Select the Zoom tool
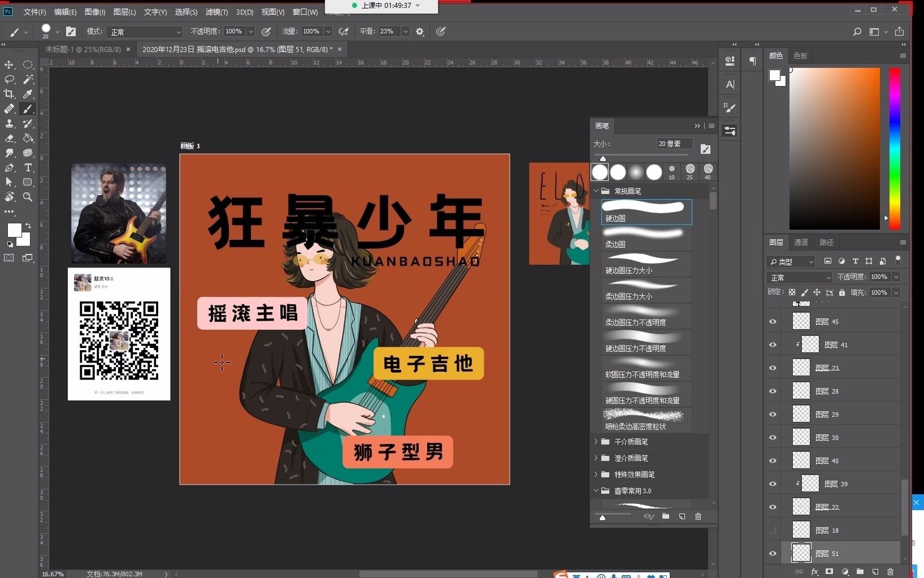924x578 pixels. tap(27, 197)
